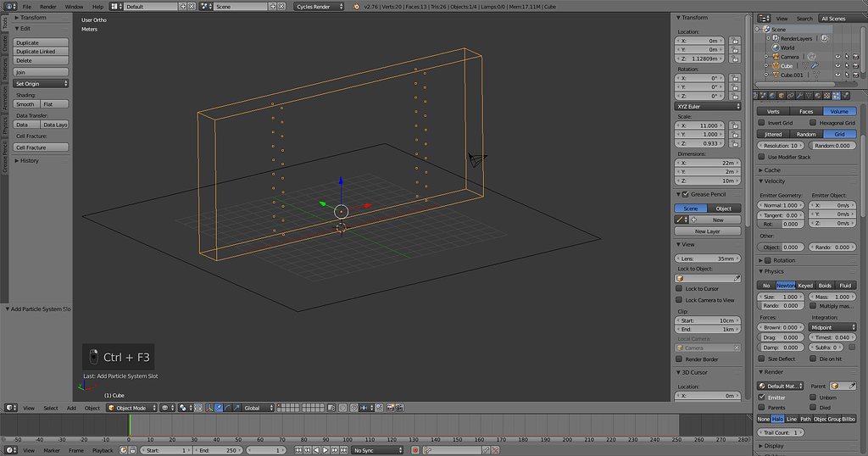Screen dimensions: 868x456
Task: Open the Object properties cube icon
Action: point(781,96)
